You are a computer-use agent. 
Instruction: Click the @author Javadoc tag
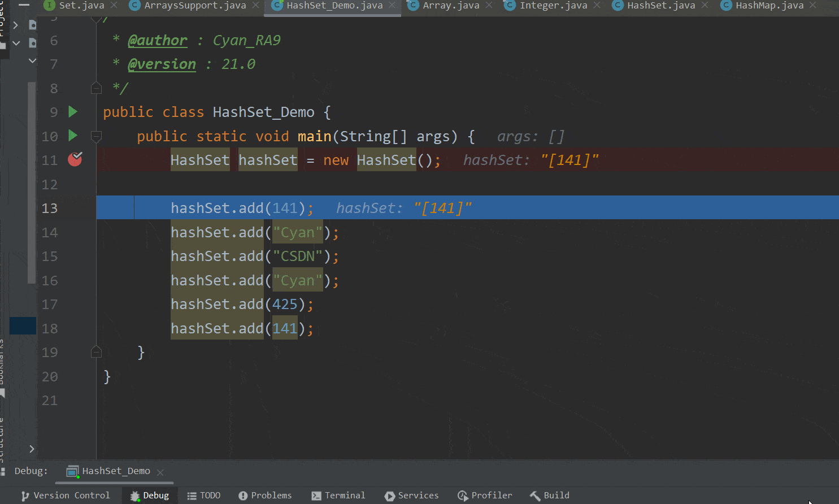pyautogui.click(x=157, y=41)
